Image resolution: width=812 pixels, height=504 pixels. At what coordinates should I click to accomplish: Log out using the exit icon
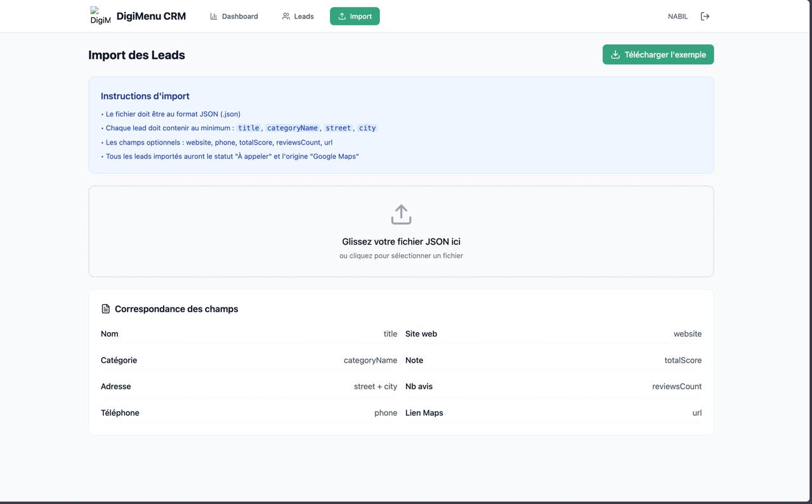[705, 16]
